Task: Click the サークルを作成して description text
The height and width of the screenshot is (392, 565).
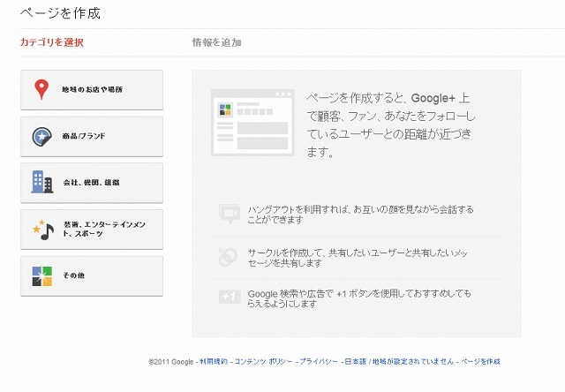Action: coord(358,258)
